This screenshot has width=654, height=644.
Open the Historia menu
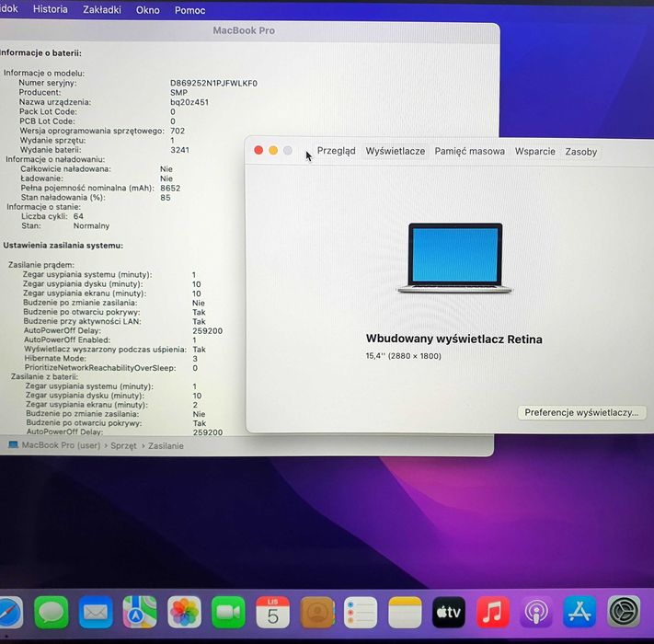click(51, 9)
